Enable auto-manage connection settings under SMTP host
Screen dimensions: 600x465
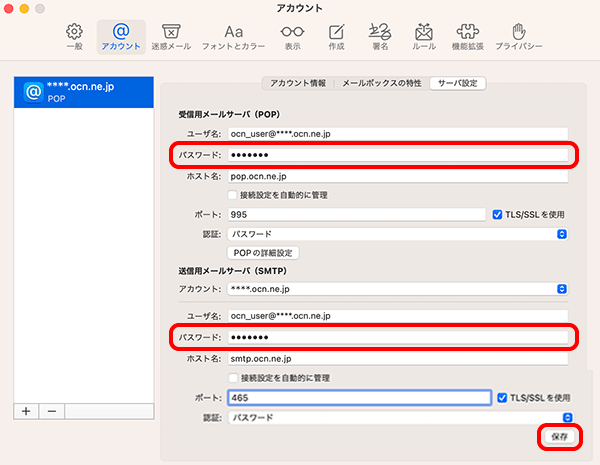[x=233, y=378]
